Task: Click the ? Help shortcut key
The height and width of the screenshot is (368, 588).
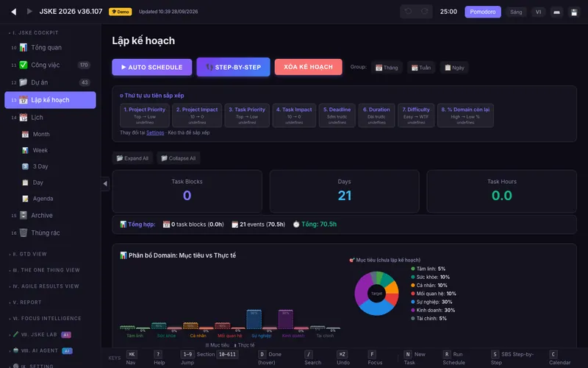Action: pos(158,354)
